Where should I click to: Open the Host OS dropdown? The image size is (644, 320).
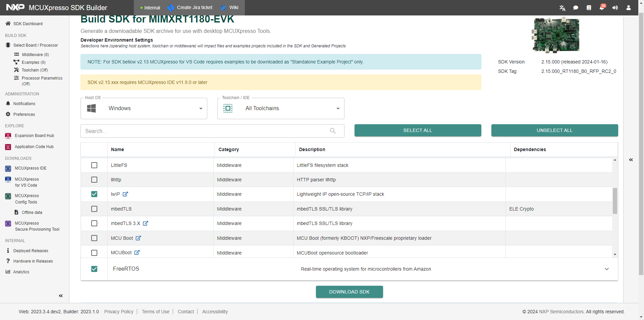144,108
